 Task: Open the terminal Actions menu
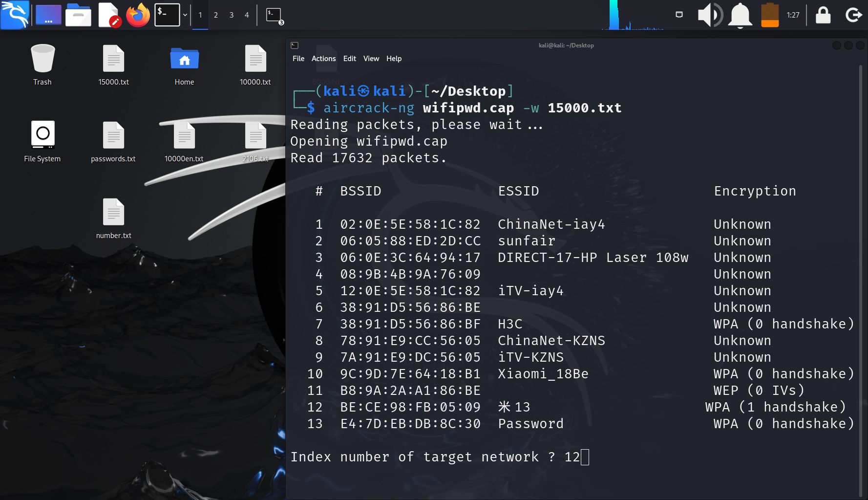click(324, 59)
